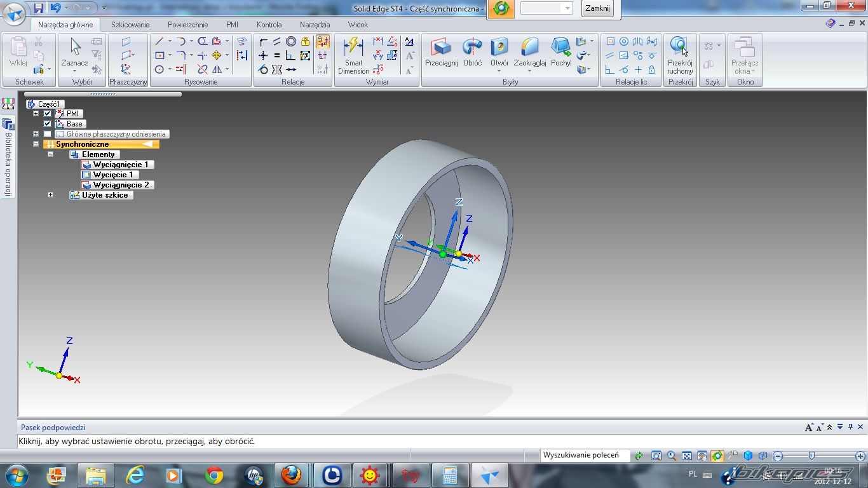Open the Narzędzia tab

click(315, 25)
